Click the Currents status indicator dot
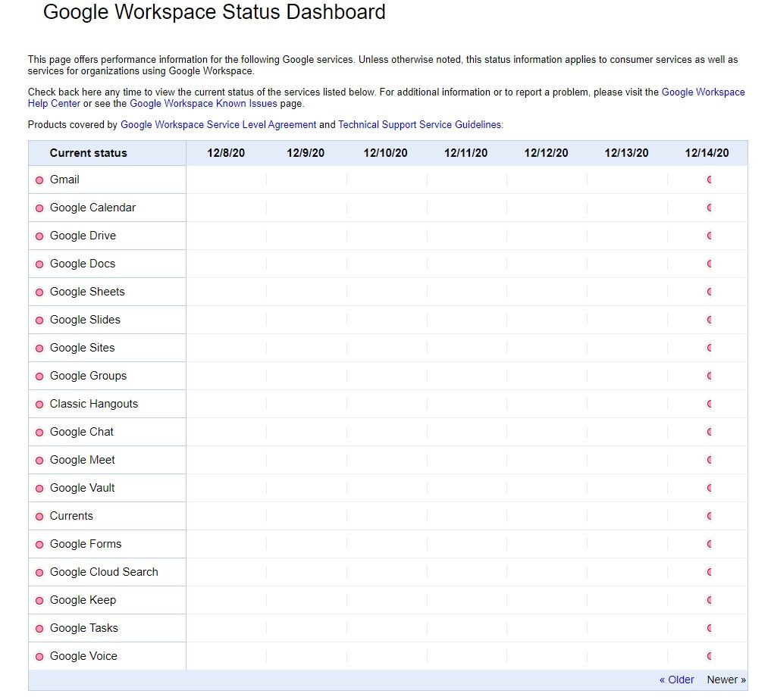771x700 pixels. [x=39, y=516]
